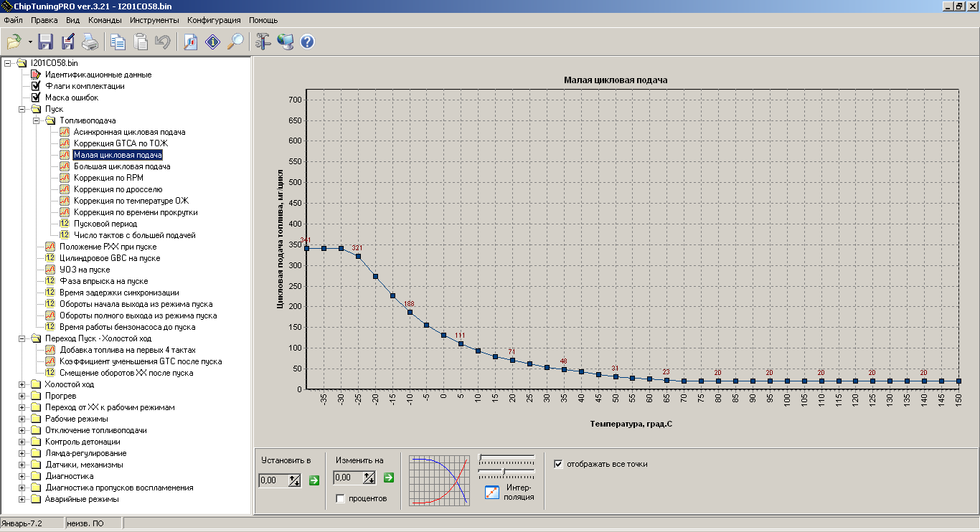The width and height of the screenshot is (980, 532).
Task: Open the Вид menu
Action: pos(72,20)
